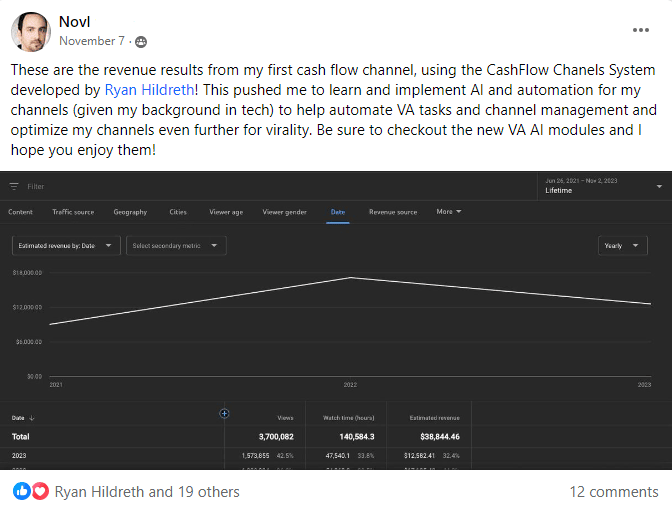The width and height of the screenshot is (672, 507).
Task: Switch to the Traffic source tab
Action: [73, 212]
